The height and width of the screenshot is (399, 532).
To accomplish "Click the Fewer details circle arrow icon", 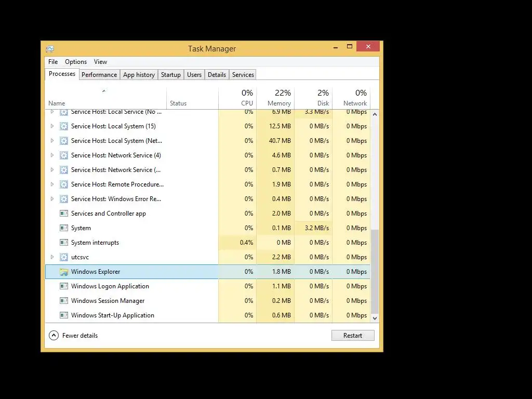I will [x=54, y=336].
